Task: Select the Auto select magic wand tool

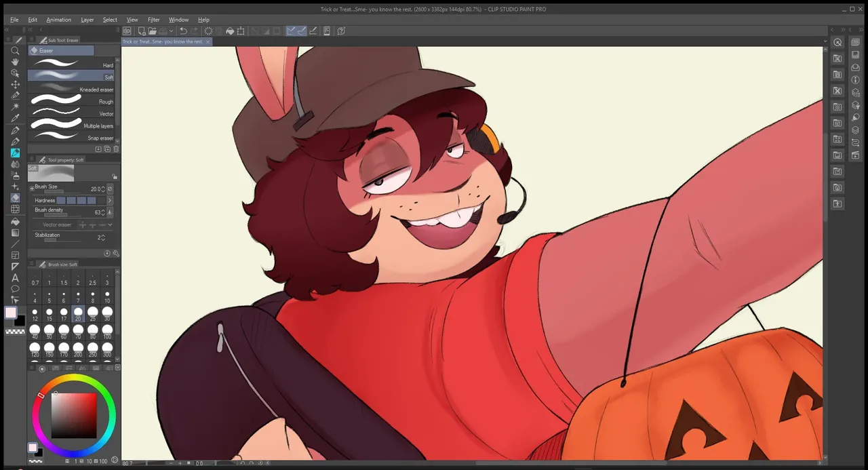Action: (15, 107)
